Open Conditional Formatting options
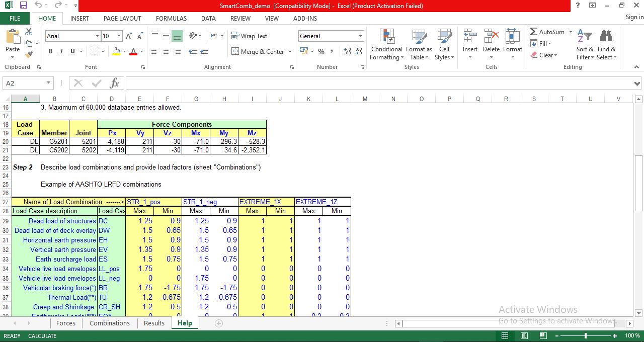Image resolution: width=644 pixels, height=342 pixels. (386, 44)
